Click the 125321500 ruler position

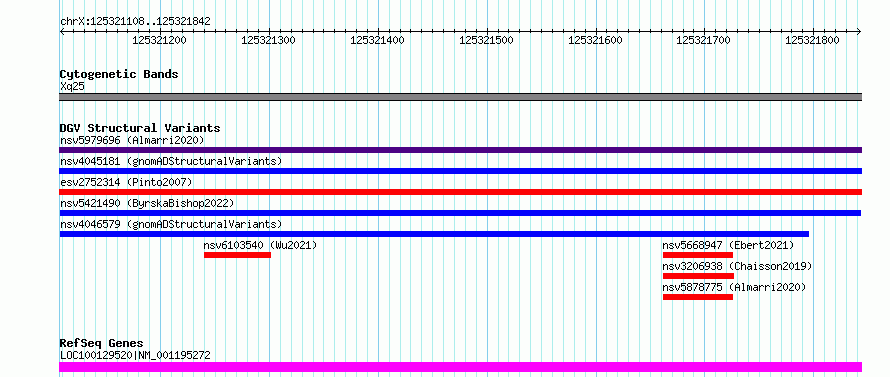[486, 40]
